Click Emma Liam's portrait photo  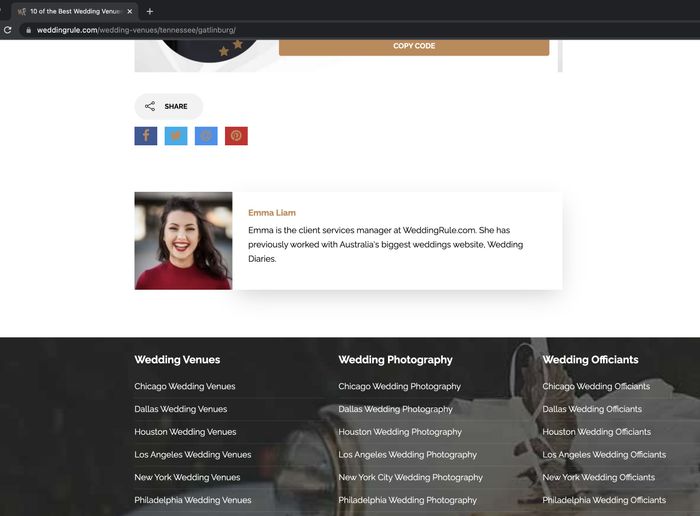point(183,241)
